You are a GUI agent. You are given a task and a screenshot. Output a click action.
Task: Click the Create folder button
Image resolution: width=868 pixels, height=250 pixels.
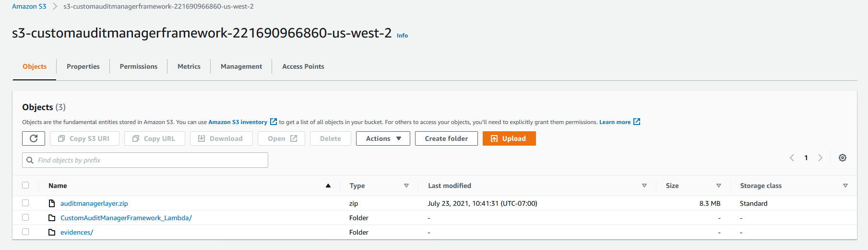click(x=446, y=138)
